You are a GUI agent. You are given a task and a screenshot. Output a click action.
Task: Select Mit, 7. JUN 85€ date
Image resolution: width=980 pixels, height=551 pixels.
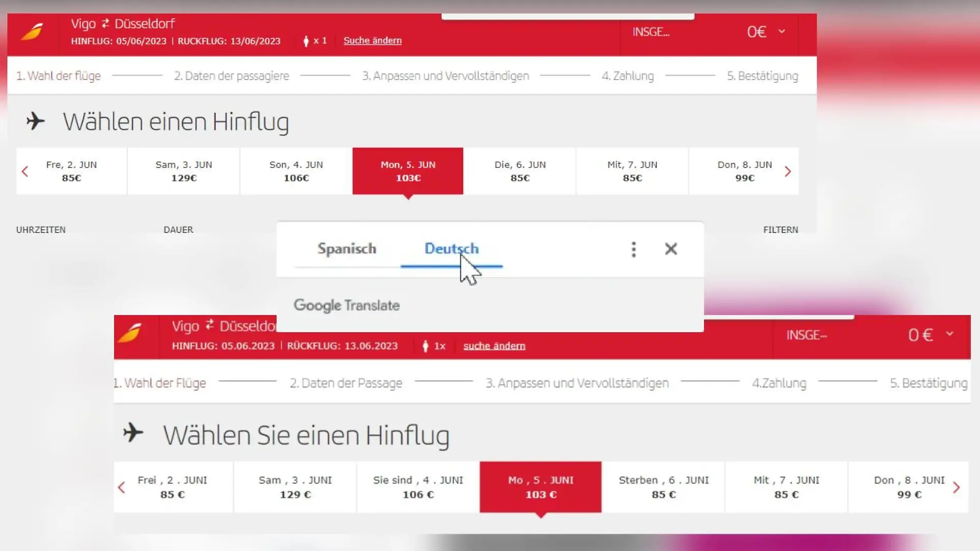click(x=632, y=171)
